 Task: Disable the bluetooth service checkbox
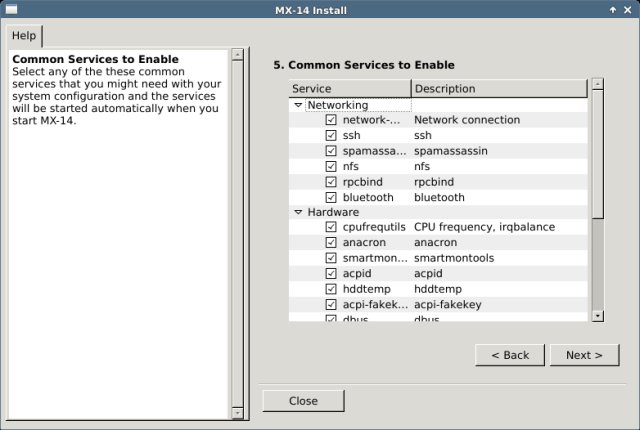point(331,197)
